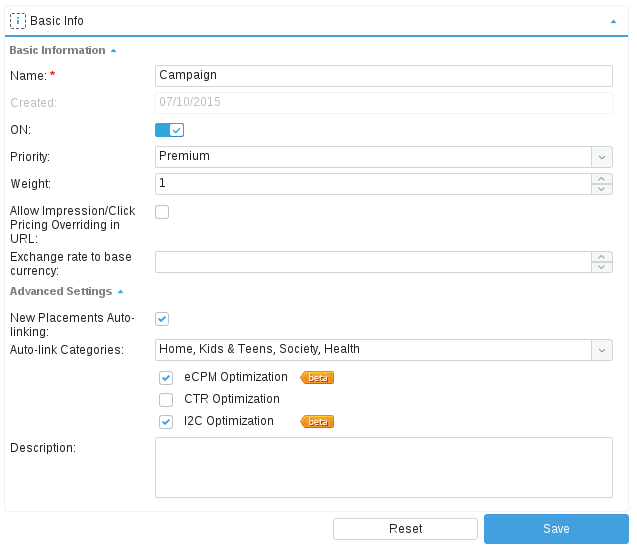The width and height of the screenshot is (637, 556).
Task: Click the Basic Info panel icon
Action: (x=17, y=20)
